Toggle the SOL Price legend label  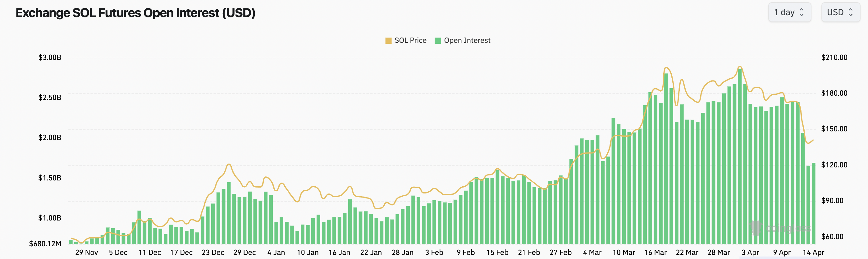click(410, 40)
